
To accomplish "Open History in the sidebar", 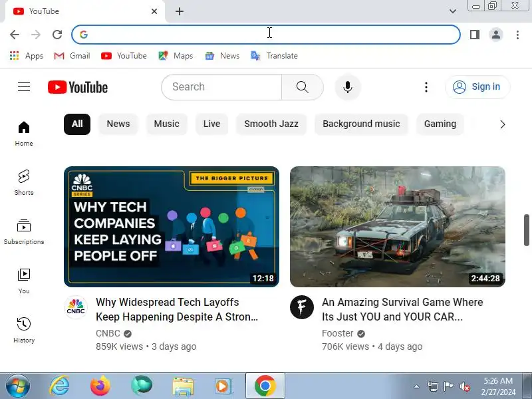I will (24, 331).
